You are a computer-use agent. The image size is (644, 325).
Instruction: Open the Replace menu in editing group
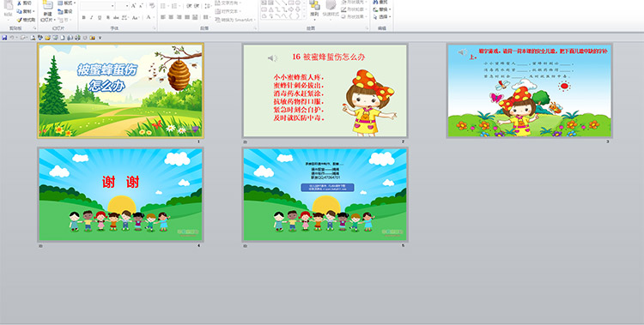pos(381,9)
